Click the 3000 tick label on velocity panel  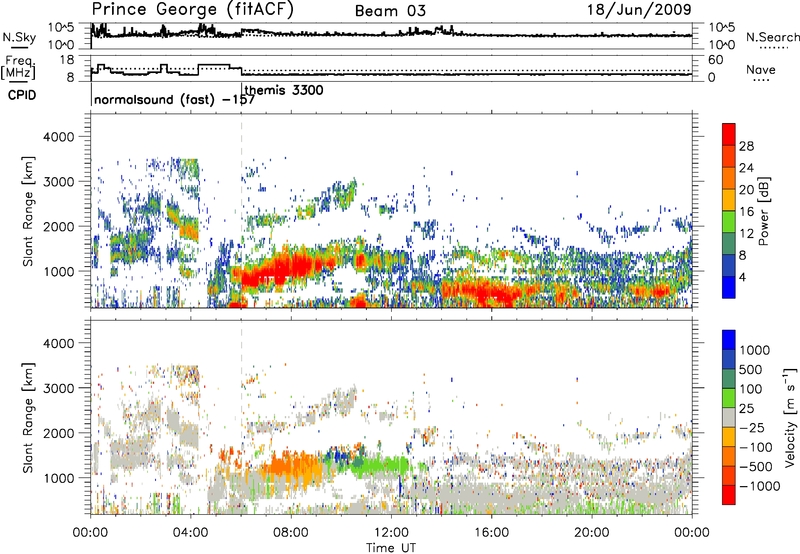click(x=59, y=388)
